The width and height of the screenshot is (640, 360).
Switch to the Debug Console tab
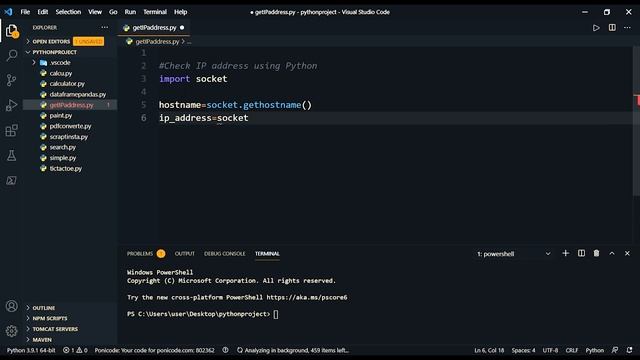[x=224, y=254]
